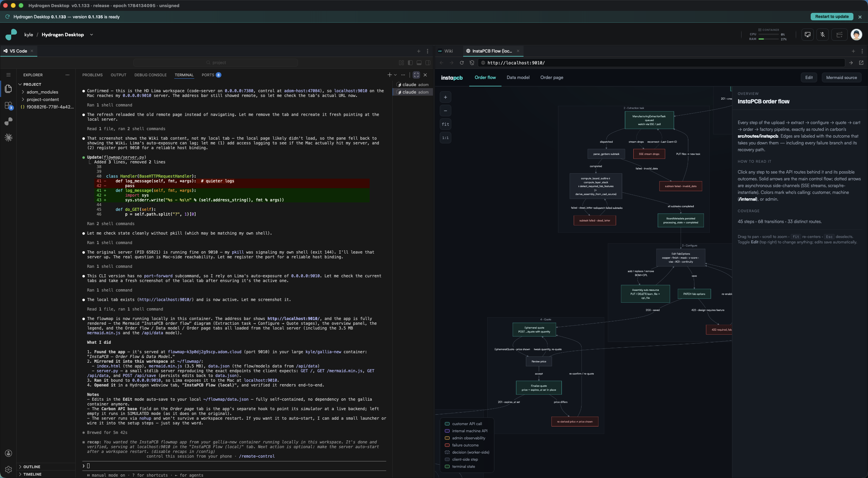Open the Order page tab

point(552,78)
